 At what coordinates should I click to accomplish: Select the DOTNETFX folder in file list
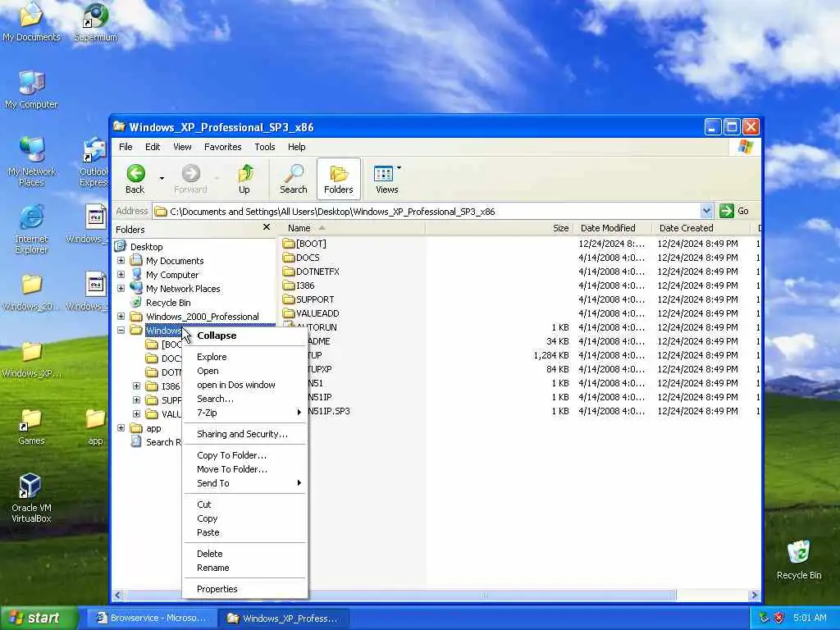coord(311,272)
